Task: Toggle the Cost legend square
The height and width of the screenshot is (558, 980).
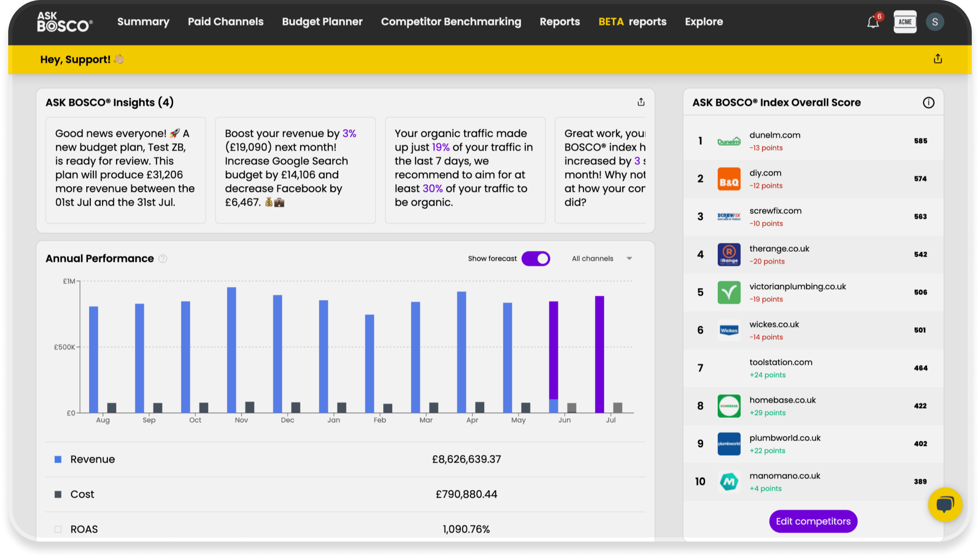Action: [x=58, y=494]
